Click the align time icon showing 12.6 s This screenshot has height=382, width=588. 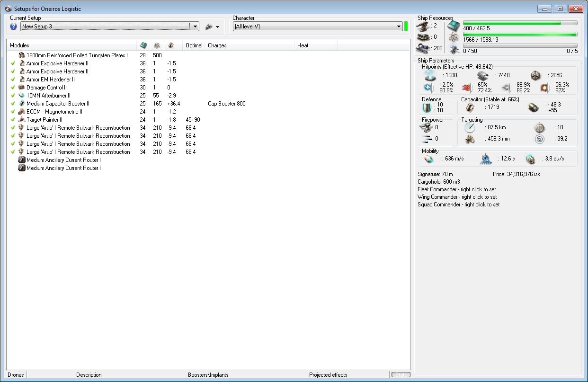(486, 159)
